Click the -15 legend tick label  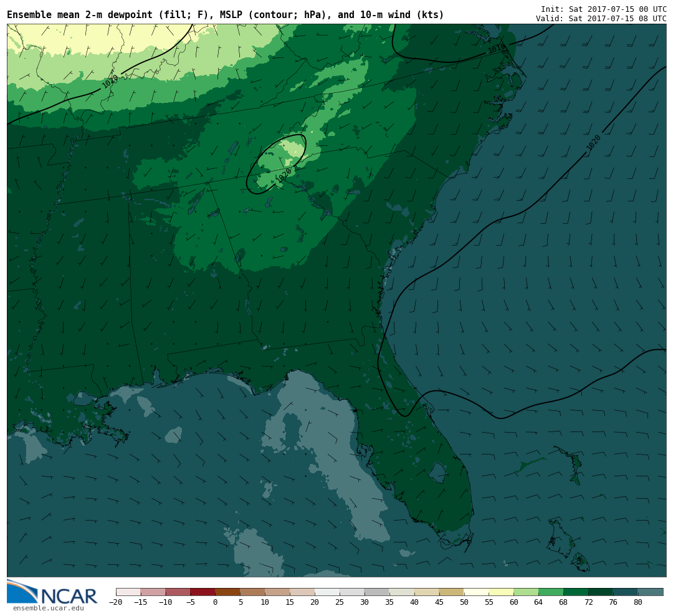(x=141, y=602)
